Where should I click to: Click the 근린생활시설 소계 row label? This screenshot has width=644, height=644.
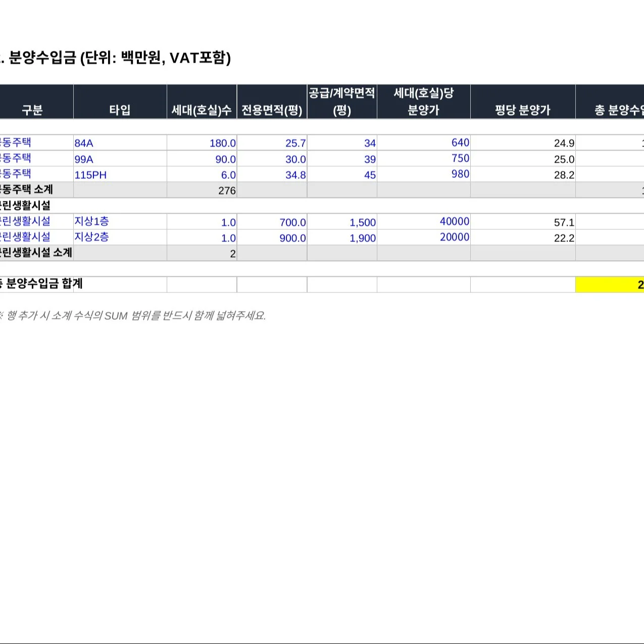tap(36, 253)
